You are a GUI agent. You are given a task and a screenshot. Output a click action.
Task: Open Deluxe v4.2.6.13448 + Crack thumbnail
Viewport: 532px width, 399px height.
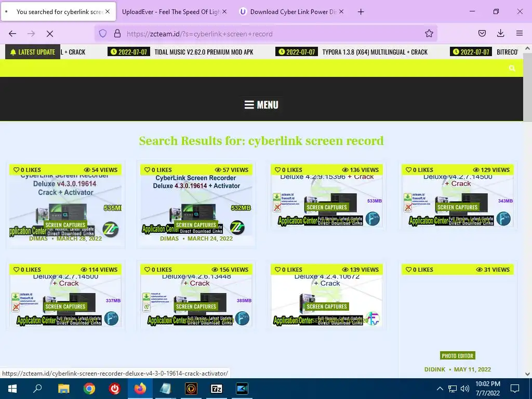(196, 300)
